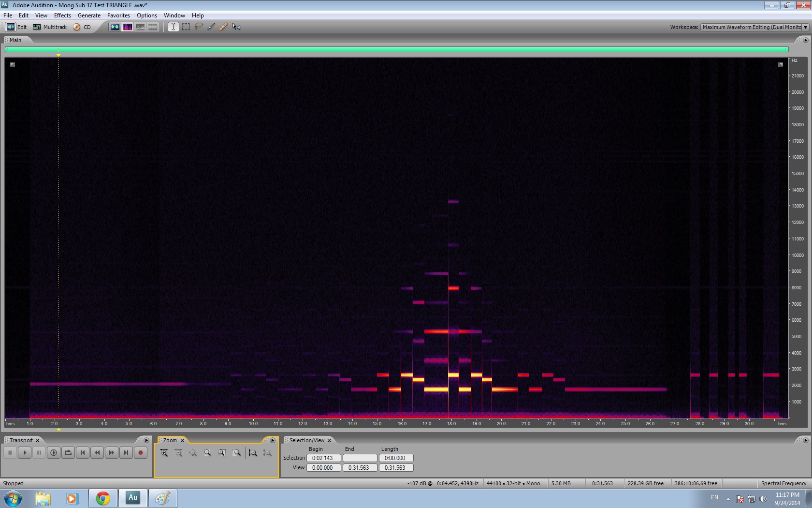812x508 pixels.
Task: Open the Transport panel options menu
Action: coord(146,440)
